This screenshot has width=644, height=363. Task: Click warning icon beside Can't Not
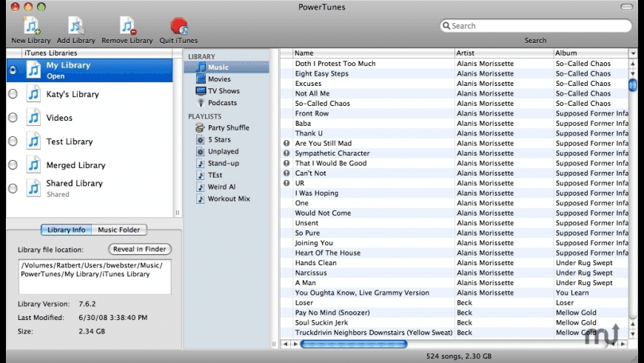tap(286, 173)
